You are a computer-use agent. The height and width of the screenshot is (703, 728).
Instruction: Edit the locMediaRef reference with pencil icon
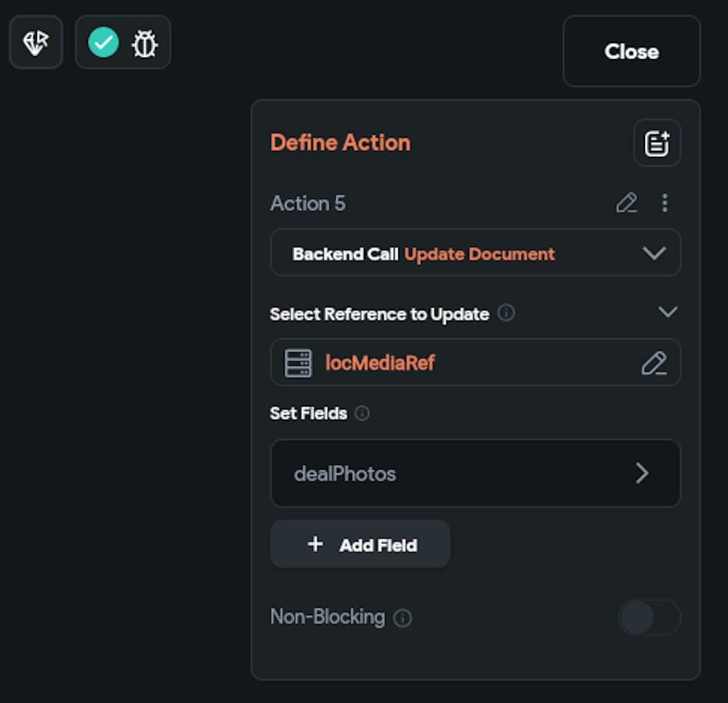tap(653, 363)
